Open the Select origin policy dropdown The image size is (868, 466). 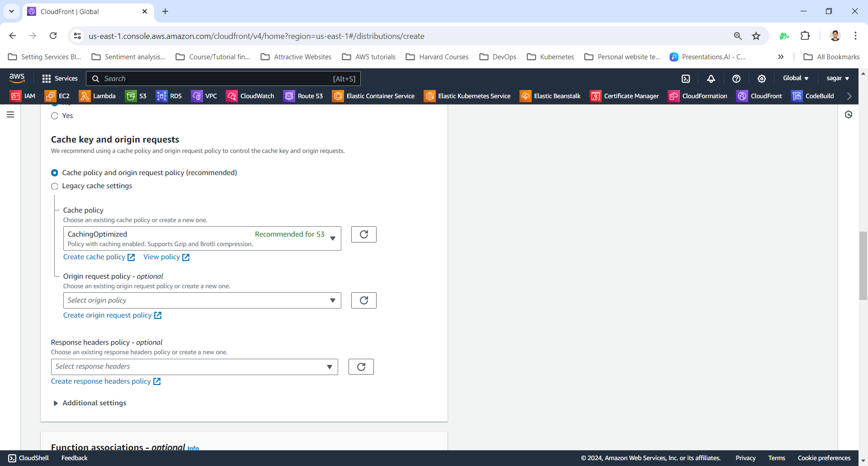202,300
